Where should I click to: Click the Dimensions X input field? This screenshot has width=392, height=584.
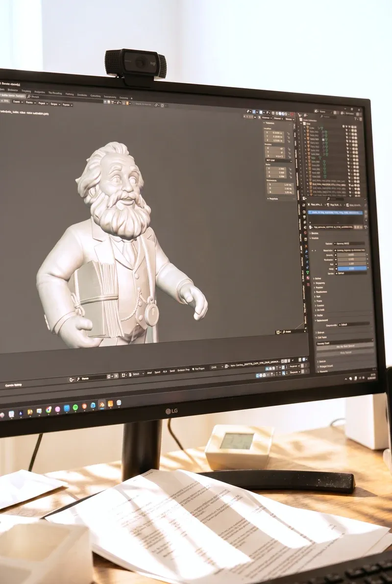click(x=281, y=185)
